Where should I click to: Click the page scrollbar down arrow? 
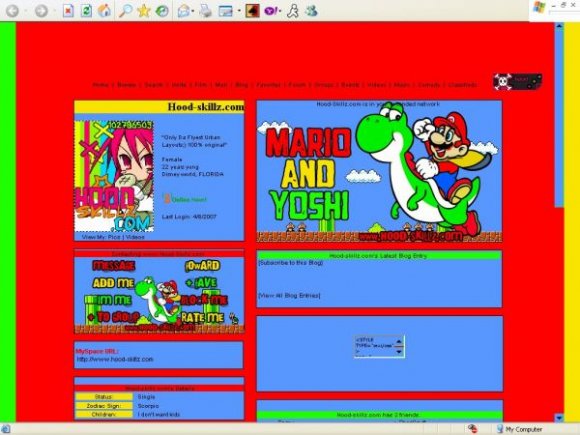pos(559,418)
